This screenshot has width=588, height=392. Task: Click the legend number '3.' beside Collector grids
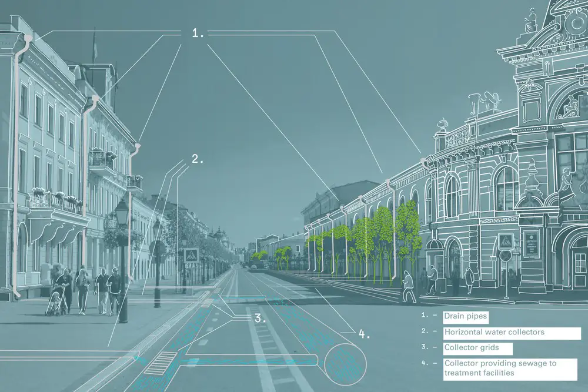(425, 347)
